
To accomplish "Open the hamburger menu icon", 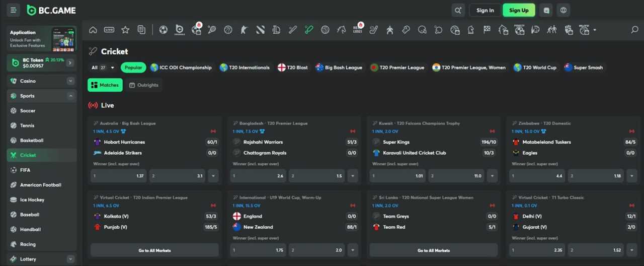I will point(14,10).
